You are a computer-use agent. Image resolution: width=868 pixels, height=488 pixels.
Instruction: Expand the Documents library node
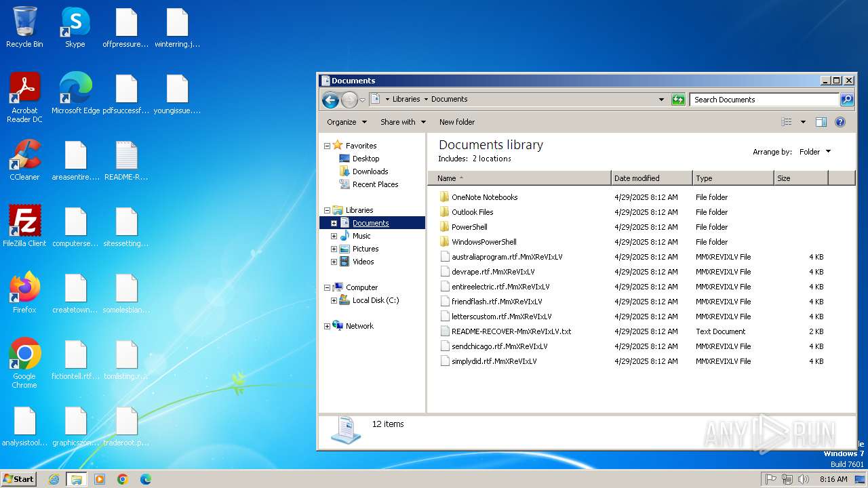pyautogui.click(x=334, y=223)
